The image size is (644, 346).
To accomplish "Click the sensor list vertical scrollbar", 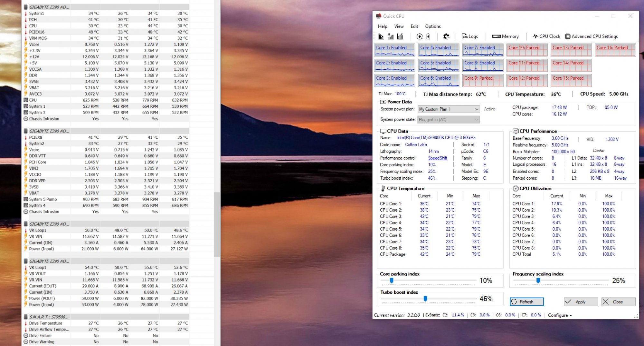I will [x=217, y=224].
